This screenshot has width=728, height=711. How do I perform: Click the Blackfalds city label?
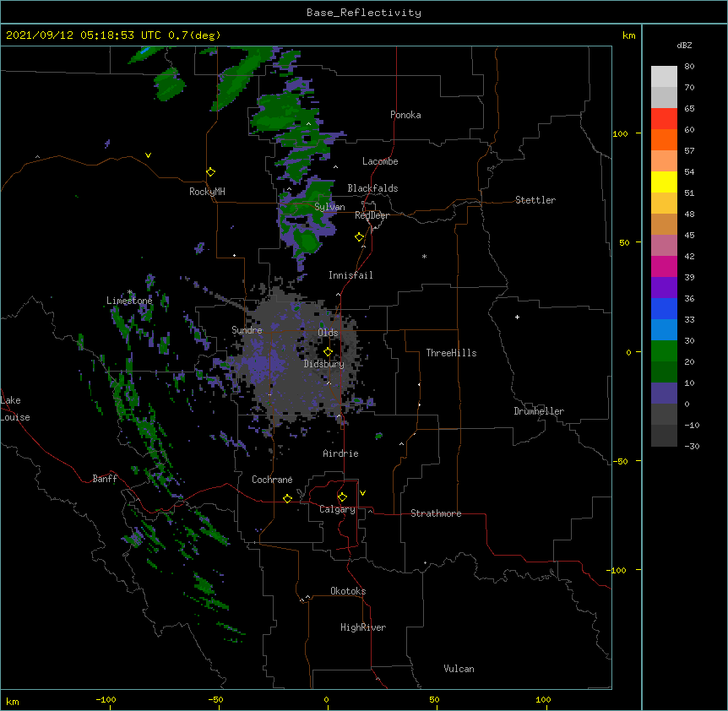point(372,188)
